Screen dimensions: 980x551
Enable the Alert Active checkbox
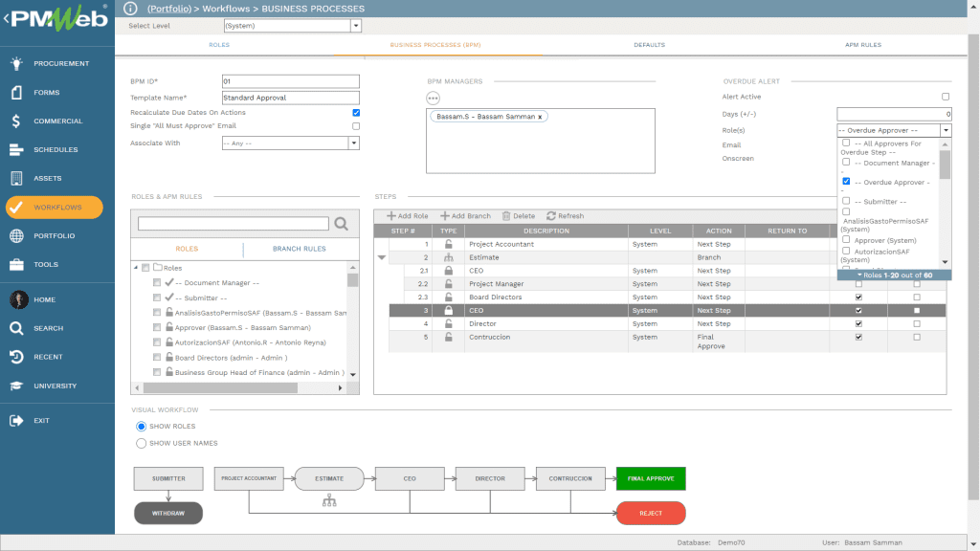(x=946, y=97)
